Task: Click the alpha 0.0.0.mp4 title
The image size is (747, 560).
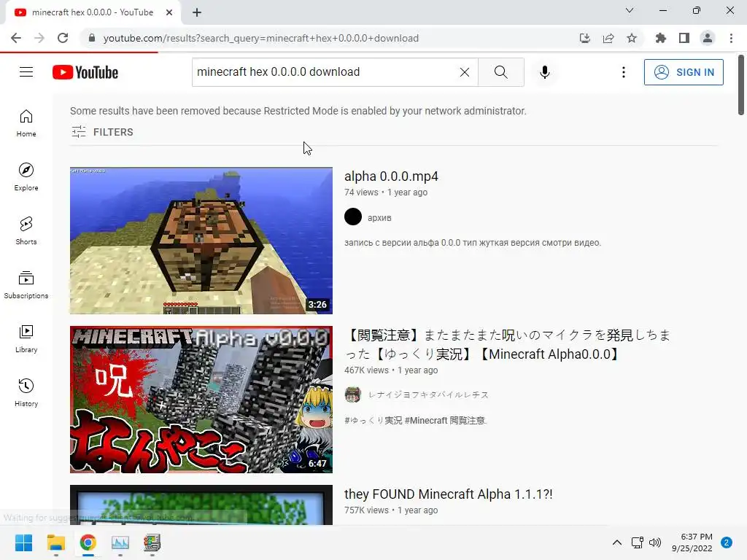Action: coord(391,176)
